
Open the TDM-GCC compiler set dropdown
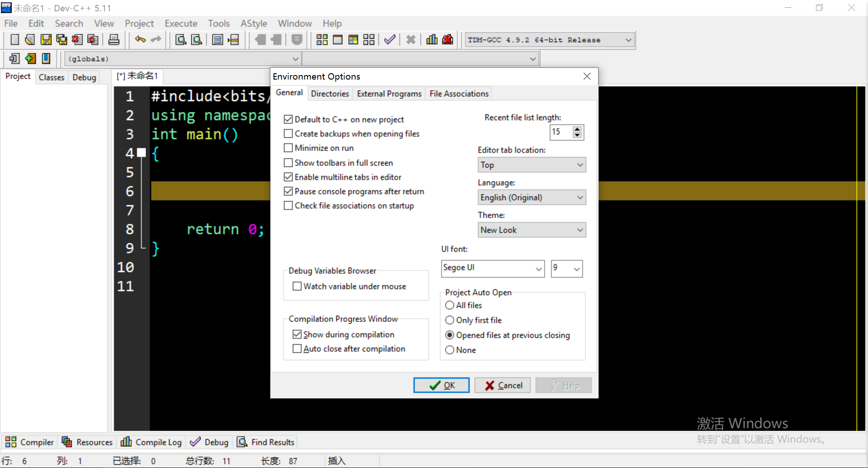pyautogui.click(x=550, y=40)
